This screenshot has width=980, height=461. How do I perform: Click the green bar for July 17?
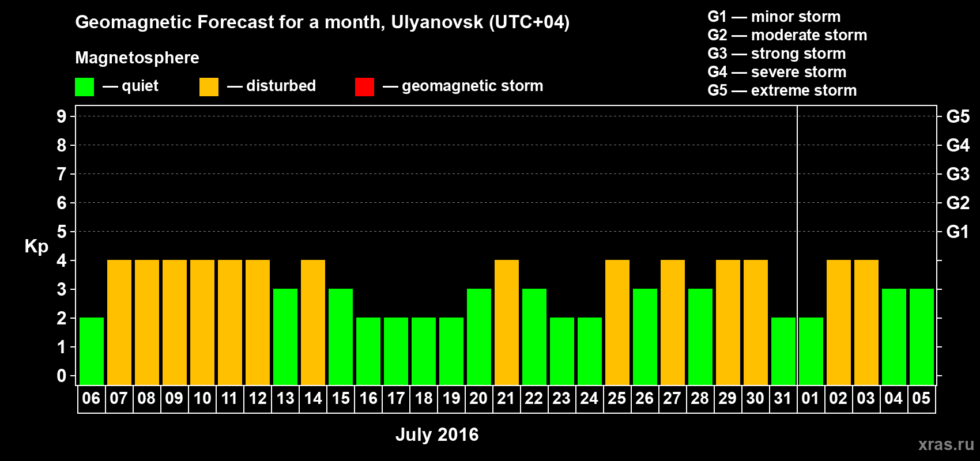(x=396, y=351)
